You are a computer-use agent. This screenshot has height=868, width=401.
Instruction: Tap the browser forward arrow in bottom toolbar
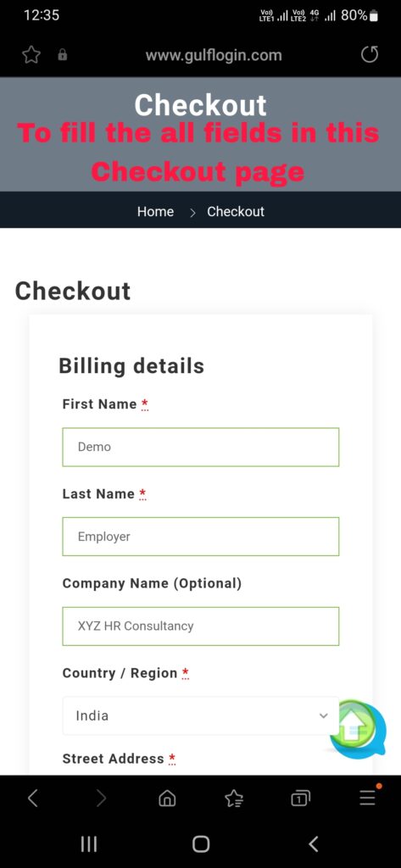[x=100, y=798]
